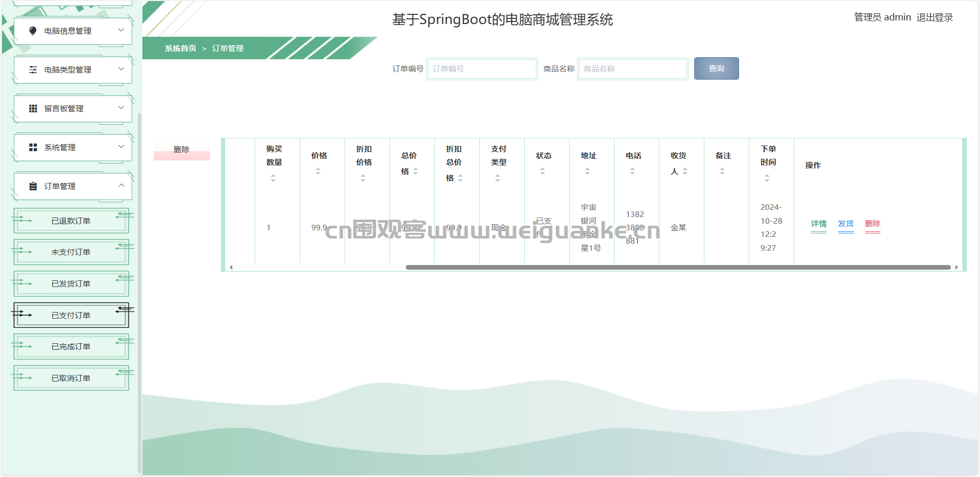Open the 已发货订单 submenu item
This screenshot has width=980, height=477.
71,283
